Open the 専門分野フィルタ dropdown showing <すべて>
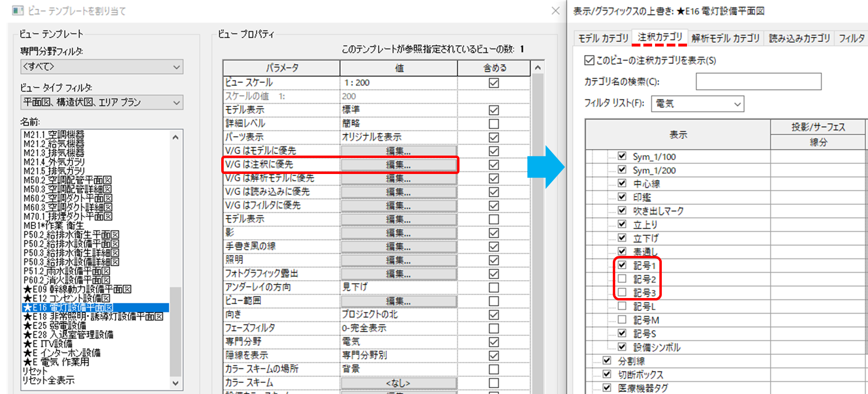This screenshot has height=394, width=868. 102,66
